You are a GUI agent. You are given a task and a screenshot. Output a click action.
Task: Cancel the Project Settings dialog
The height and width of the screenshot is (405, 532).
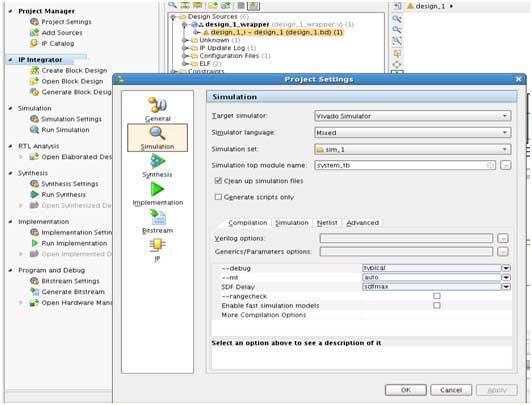point(451,390)
